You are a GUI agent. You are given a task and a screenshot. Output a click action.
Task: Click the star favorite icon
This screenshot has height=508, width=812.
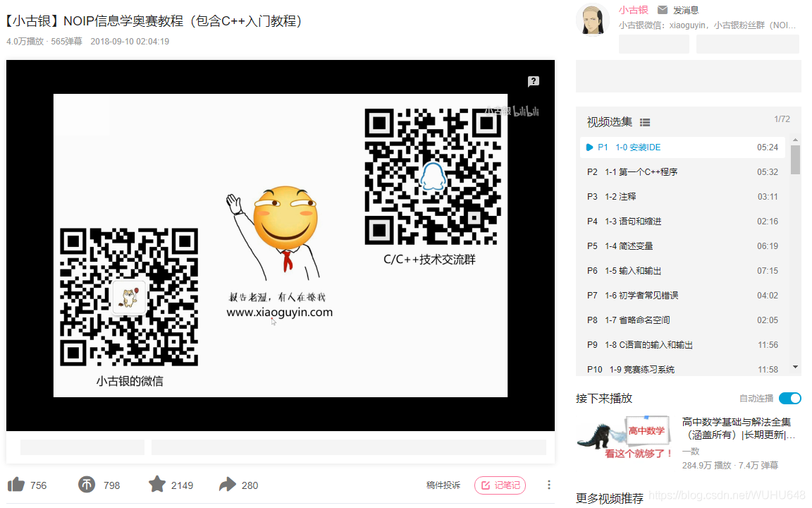157,484
